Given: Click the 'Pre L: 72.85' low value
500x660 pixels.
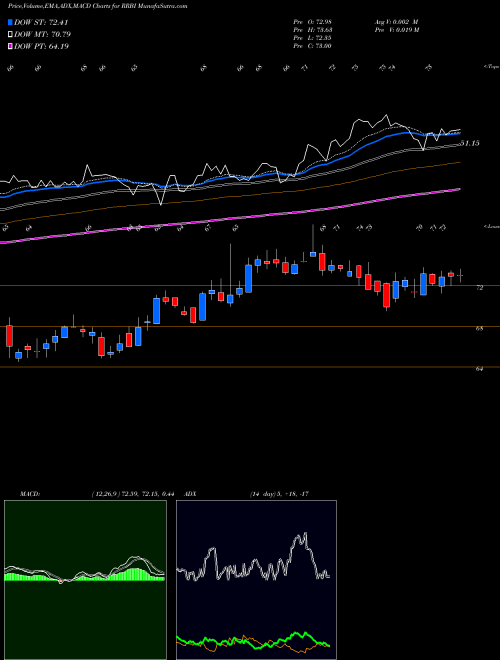Looking at the screenshot, I should [x=313, y=38].
